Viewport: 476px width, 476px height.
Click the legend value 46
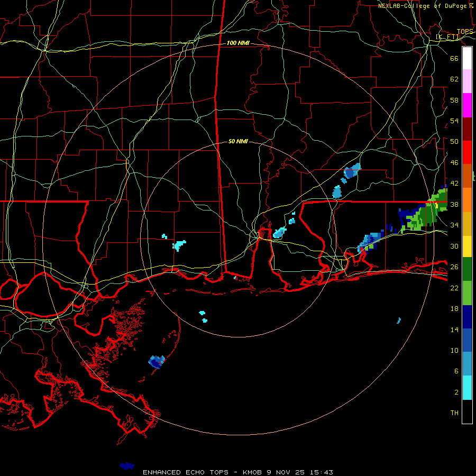454,163
